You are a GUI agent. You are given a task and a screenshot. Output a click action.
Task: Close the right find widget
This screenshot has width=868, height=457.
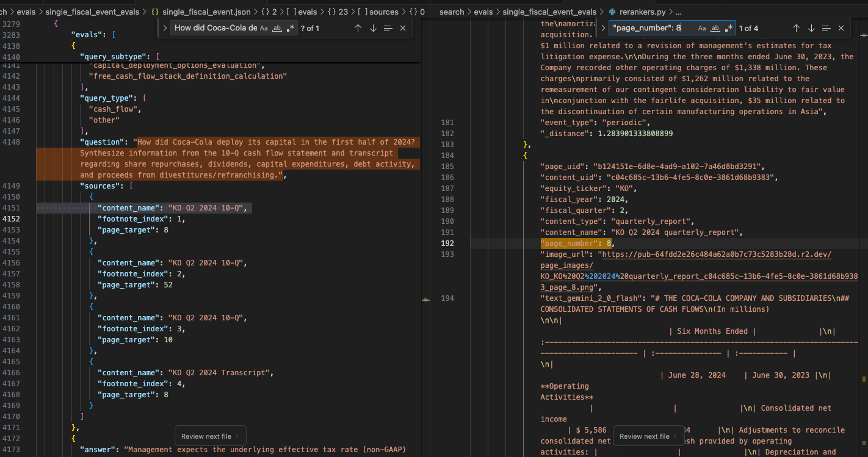coord(841,28)
